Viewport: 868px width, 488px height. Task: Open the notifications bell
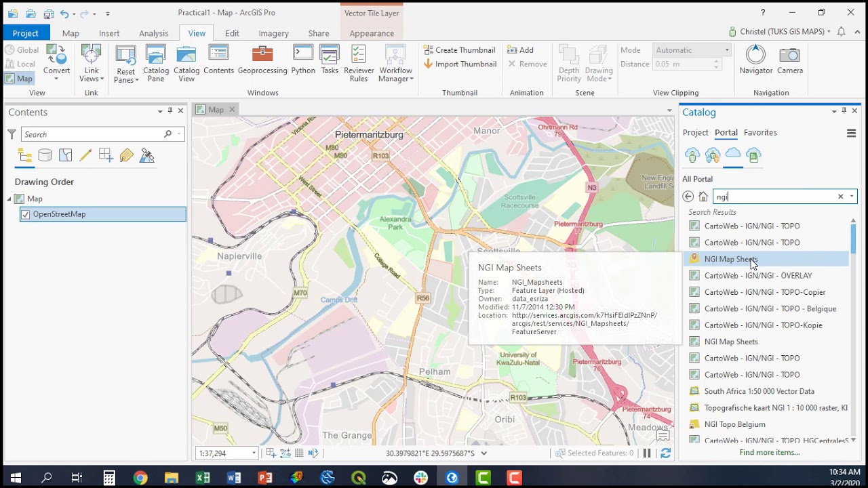tap(841, 32)
